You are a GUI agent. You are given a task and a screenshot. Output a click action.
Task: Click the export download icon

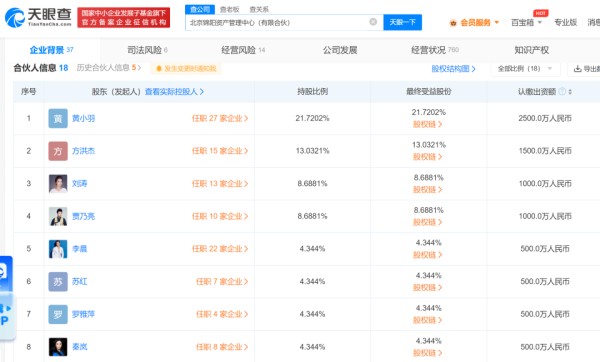pos(577,68)
